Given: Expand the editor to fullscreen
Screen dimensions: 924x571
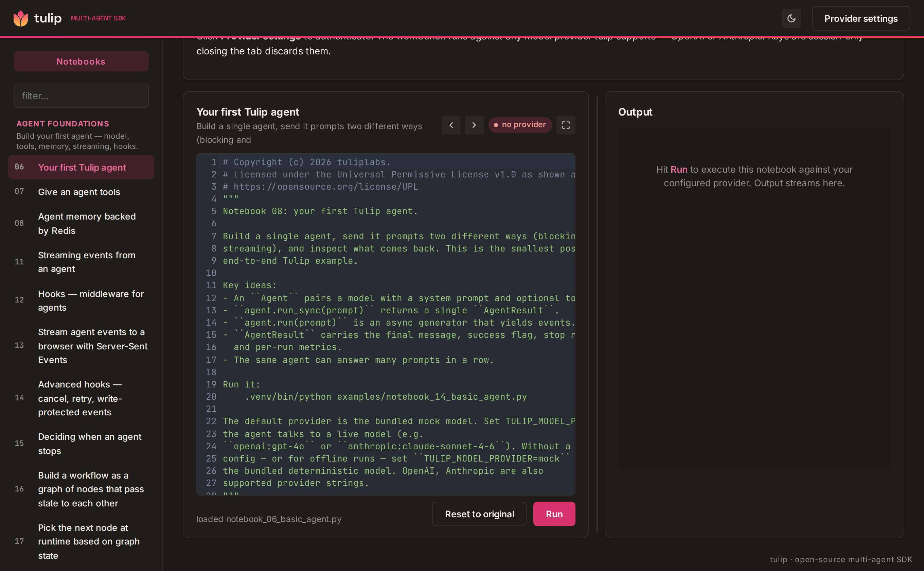Looking at the screenshot, I should click(565, 125).
